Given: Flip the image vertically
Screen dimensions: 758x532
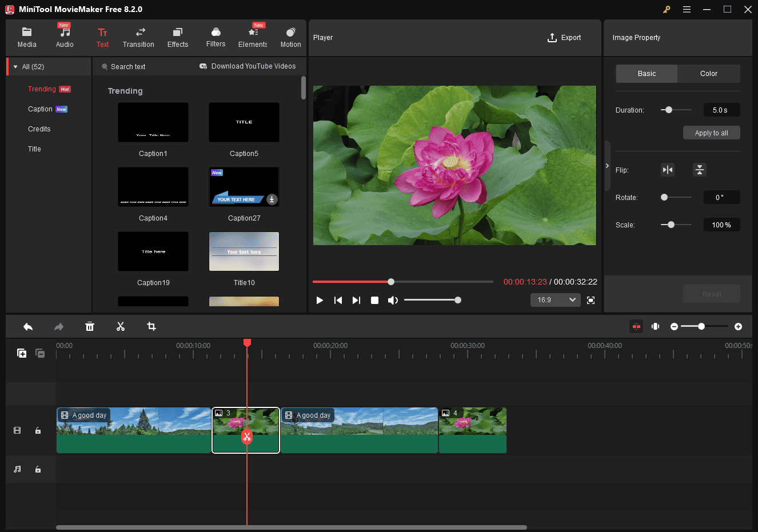Looking at the screenshot, I should click(700, 170).
